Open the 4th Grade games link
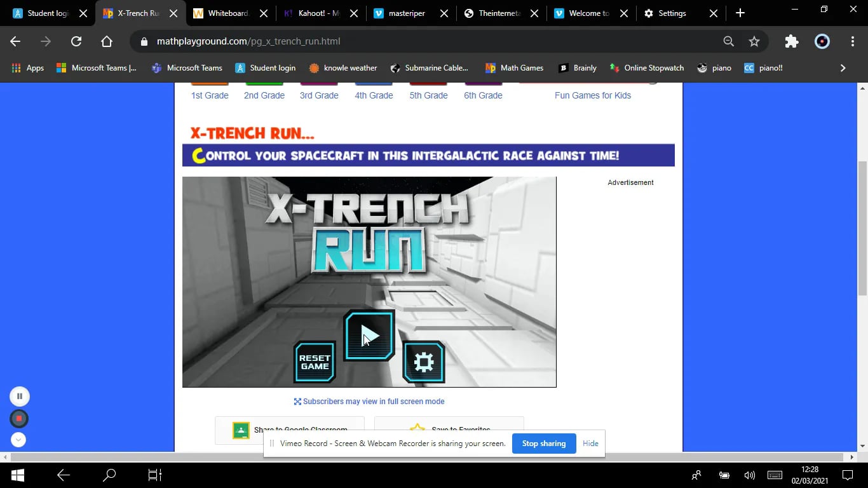The image size is (868, 488). pos(374,95)
